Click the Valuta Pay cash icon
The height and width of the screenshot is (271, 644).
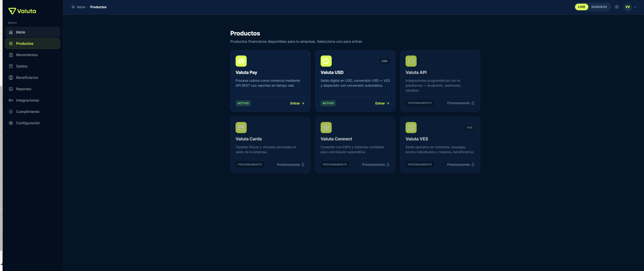point(241,61)
